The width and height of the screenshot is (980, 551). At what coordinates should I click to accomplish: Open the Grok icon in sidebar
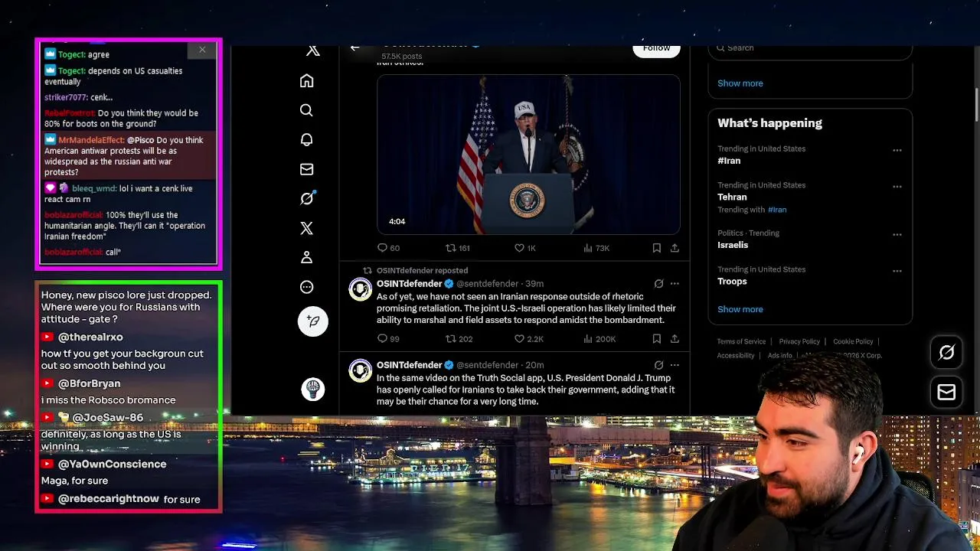coord(307,198)
